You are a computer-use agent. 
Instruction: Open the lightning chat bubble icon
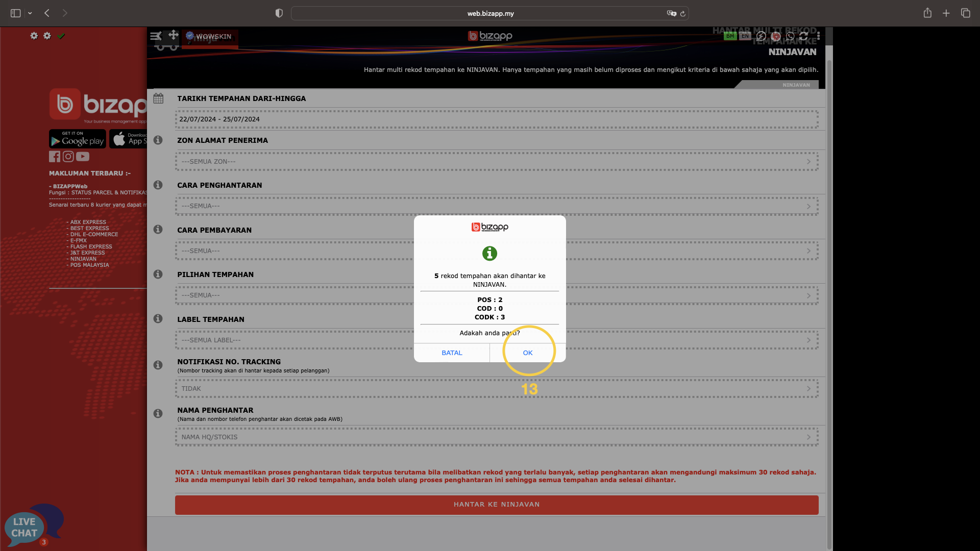(761, 36)
